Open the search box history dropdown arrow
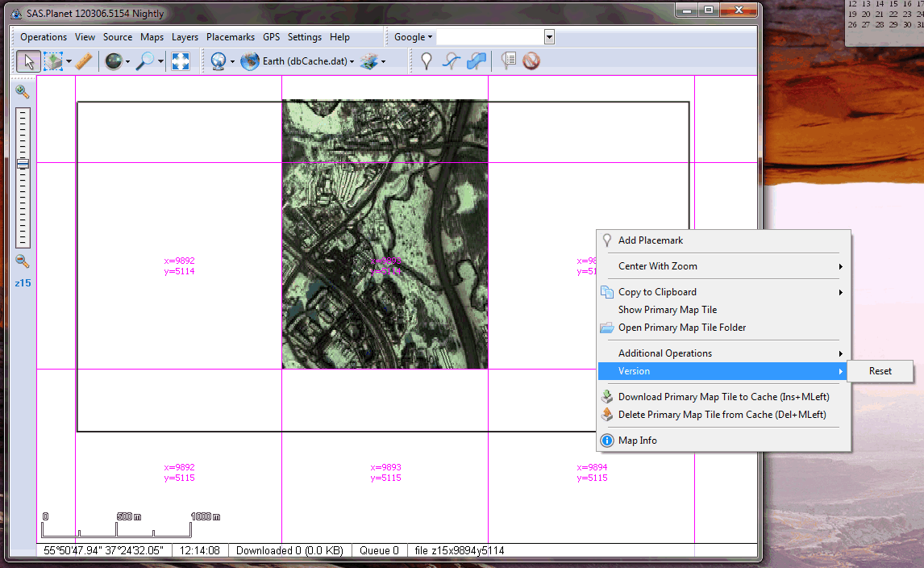Screen dimensions: 924x568 click(549, 37)
